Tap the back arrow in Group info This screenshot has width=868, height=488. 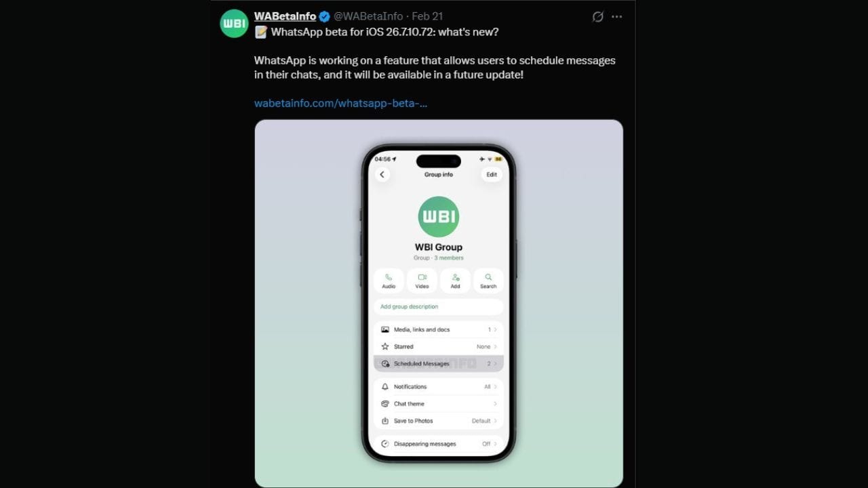pos(382,174)
